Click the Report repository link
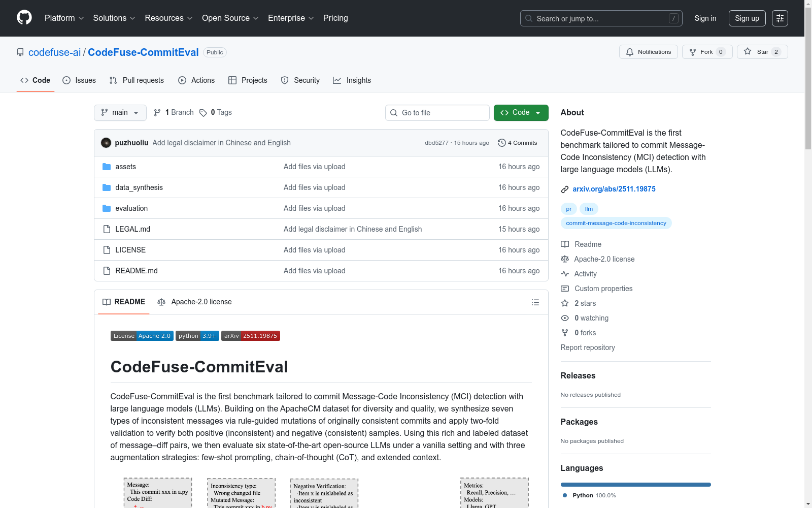 click(x=588, y=347)
